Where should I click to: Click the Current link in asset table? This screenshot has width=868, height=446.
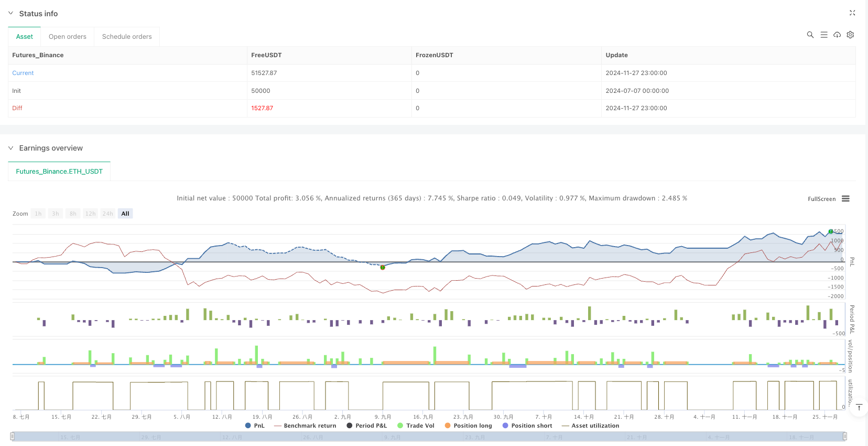tap(23, 73)
